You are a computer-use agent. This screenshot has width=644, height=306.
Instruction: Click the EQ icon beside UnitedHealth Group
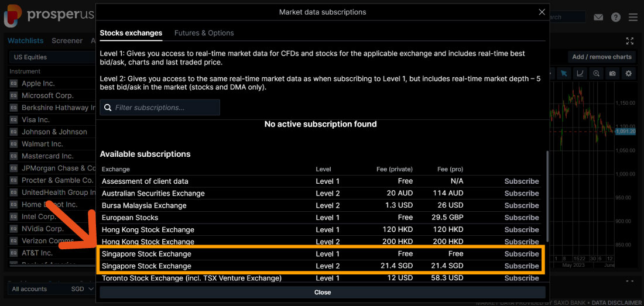pyautogui.click(x=13, y=192)
